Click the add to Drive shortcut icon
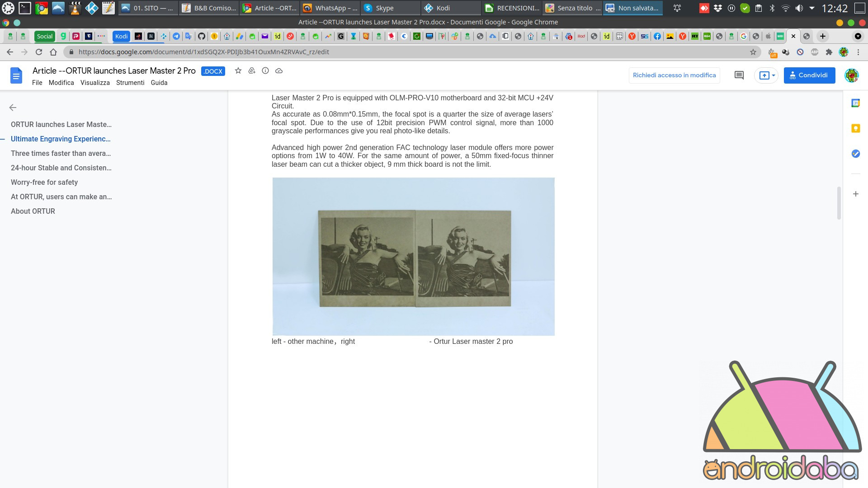868x488 pixels. click(252, 70)
